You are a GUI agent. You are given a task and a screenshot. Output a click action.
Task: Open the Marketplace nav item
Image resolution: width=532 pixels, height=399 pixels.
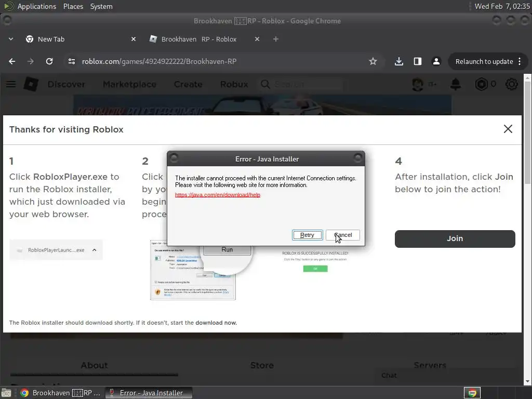coord(129,84)
